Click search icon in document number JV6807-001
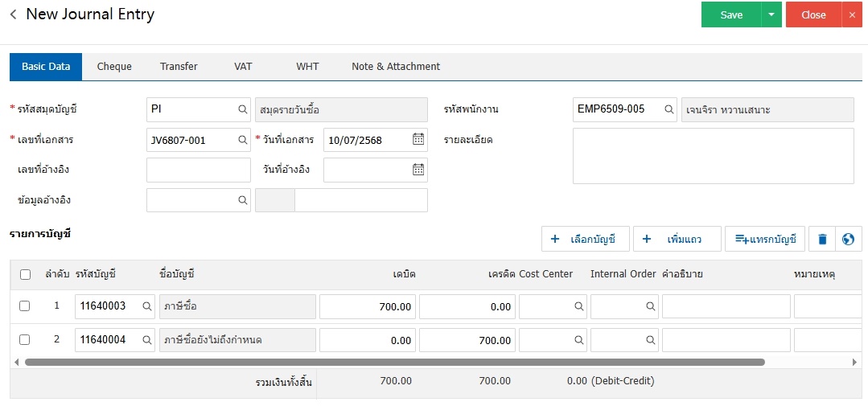The height and width of the screenshot is (406, 868). click(242, 140)
